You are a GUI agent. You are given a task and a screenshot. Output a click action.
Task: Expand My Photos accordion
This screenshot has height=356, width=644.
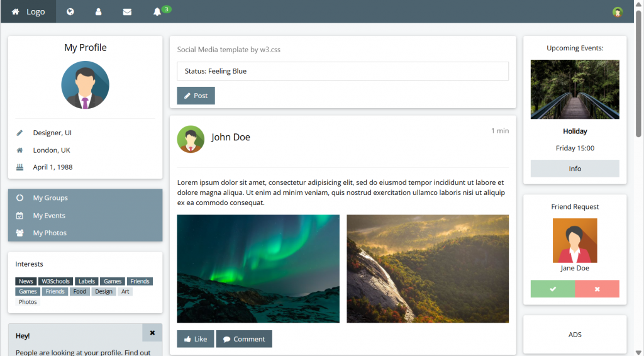coord(85,232)
